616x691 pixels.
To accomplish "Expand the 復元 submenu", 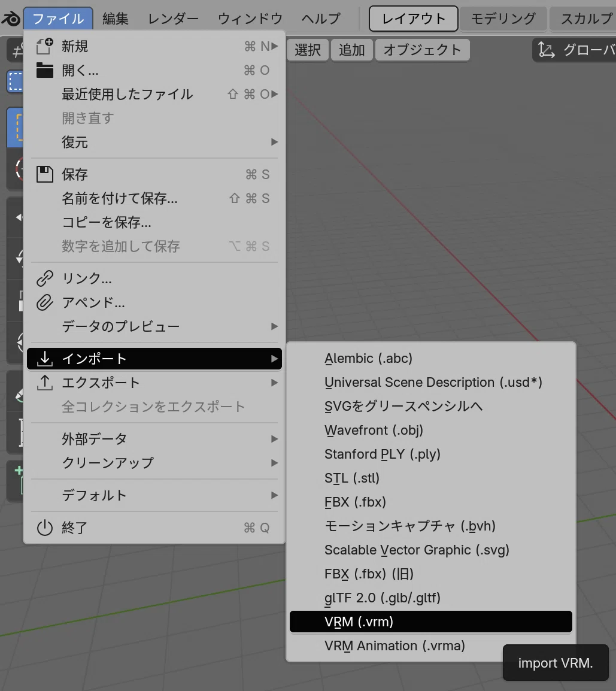I will click(154, 142).
